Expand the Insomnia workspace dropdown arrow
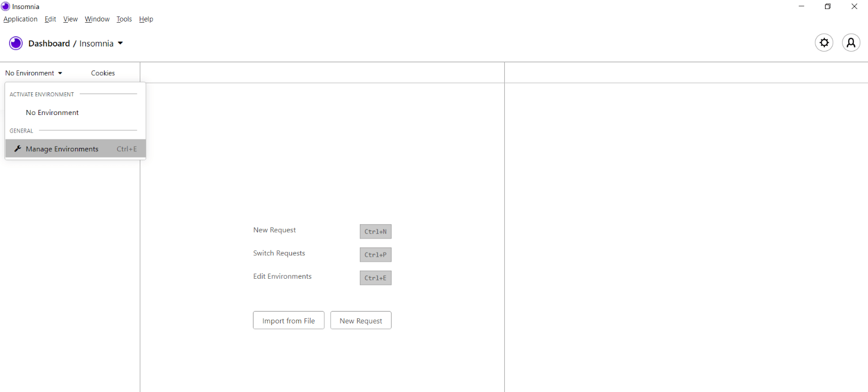The width and height of the screenshot is (868, 392). coord(120,44)
